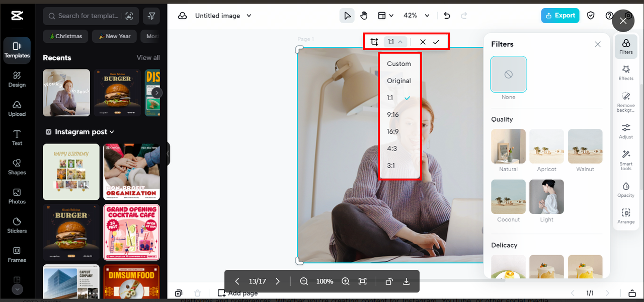
Task: Click the Export button
Action: [x=560, y=16]
